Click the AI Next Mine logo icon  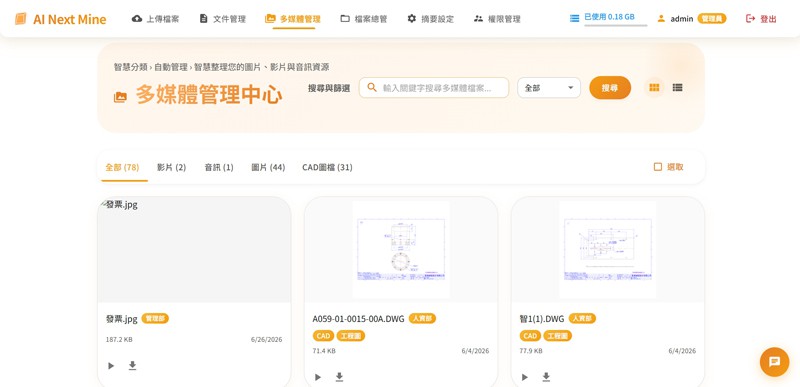click(x=20, y=19)
